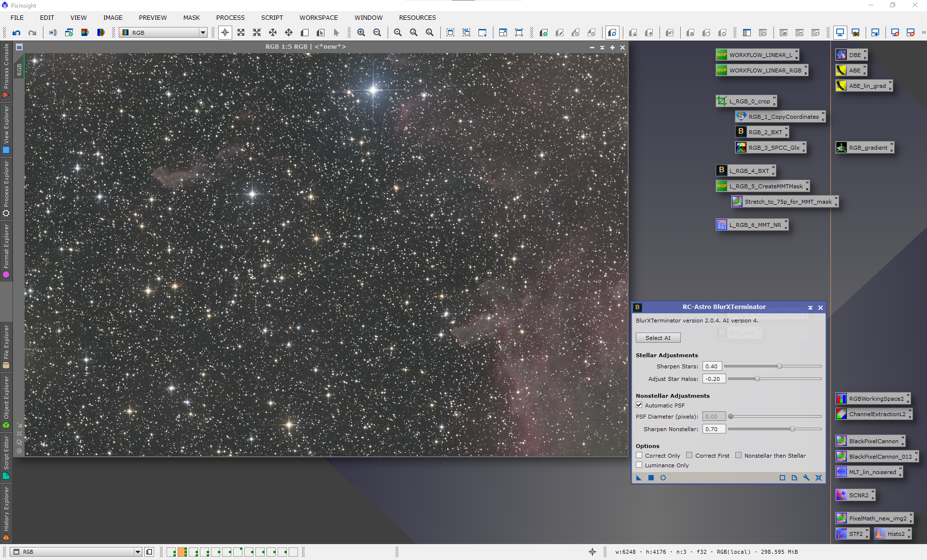Click the Sharpen Stars value field
The image size is (927, 560).
[712, 366]
